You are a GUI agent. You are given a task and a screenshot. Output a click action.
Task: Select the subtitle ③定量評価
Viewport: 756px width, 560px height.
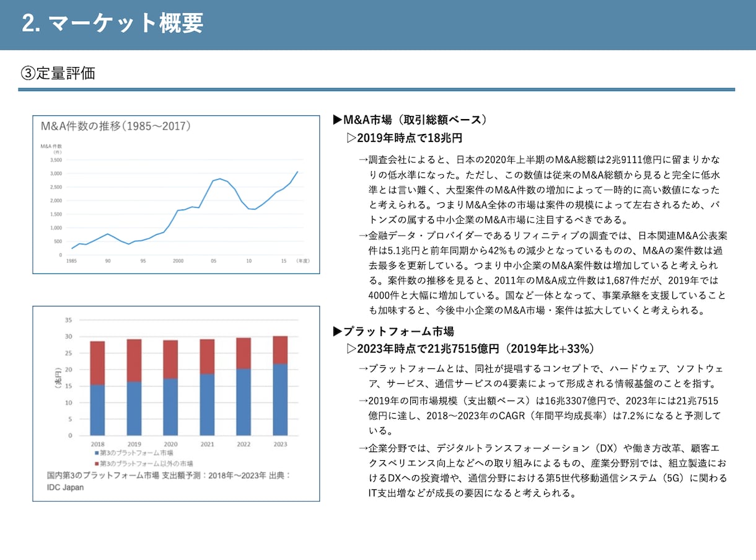pos(58,73)
